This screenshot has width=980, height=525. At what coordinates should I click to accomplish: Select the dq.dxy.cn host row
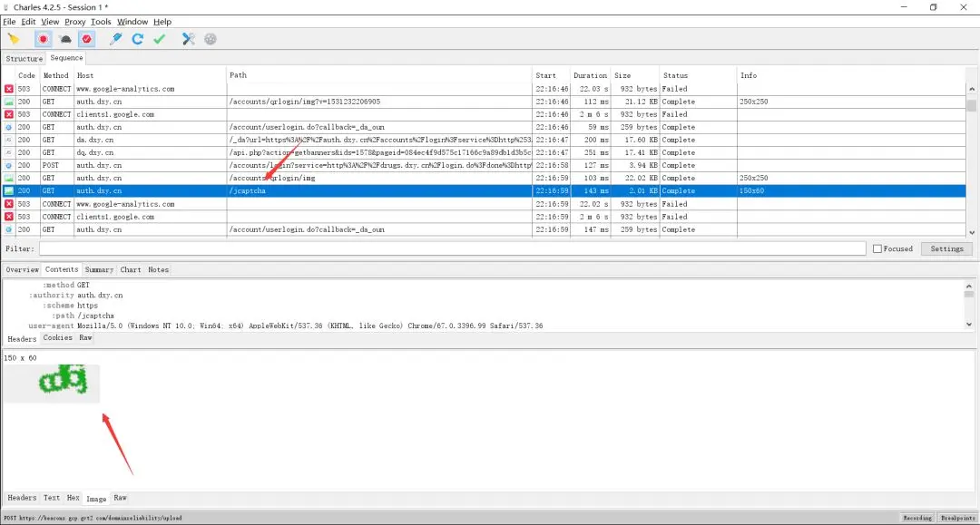(x=485, y=152)
